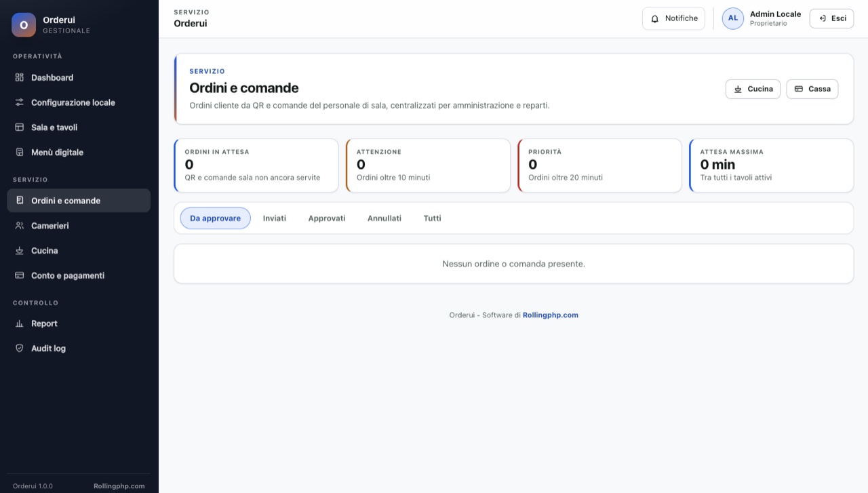
Task: Click the Notifiche bell icon
Action: click(655, 19)
